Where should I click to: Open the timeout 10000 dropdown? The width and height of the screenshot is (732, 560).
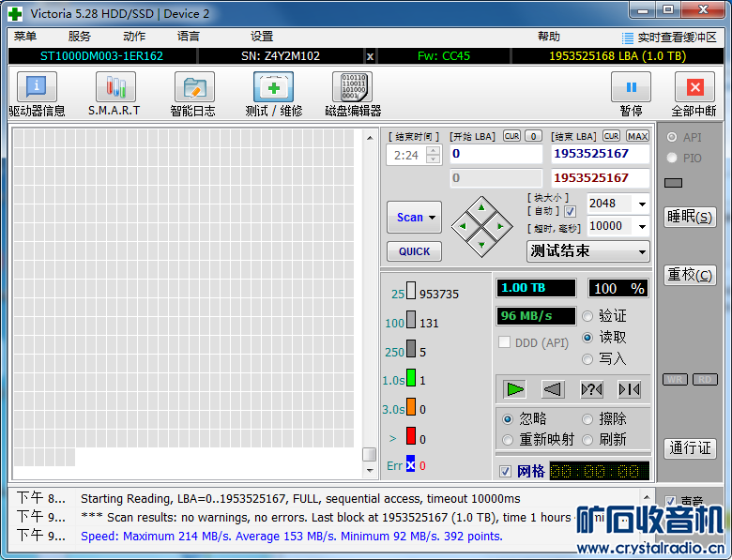click(x=642, y=226)
